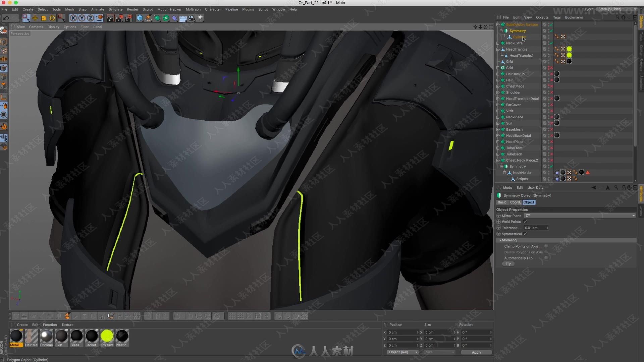
Task: Expand the Suit tree node
Action: [x=498, y=123]
